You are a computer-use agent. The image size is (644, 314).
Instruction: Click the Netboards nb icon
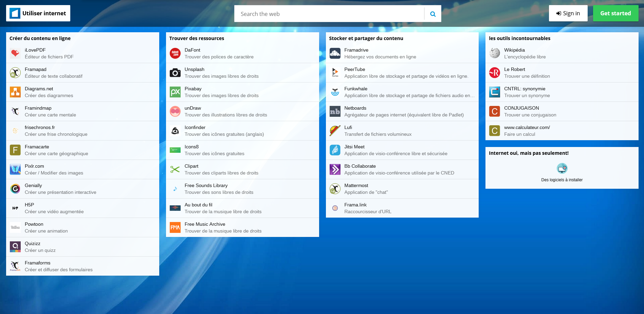[x=335, y=111]
